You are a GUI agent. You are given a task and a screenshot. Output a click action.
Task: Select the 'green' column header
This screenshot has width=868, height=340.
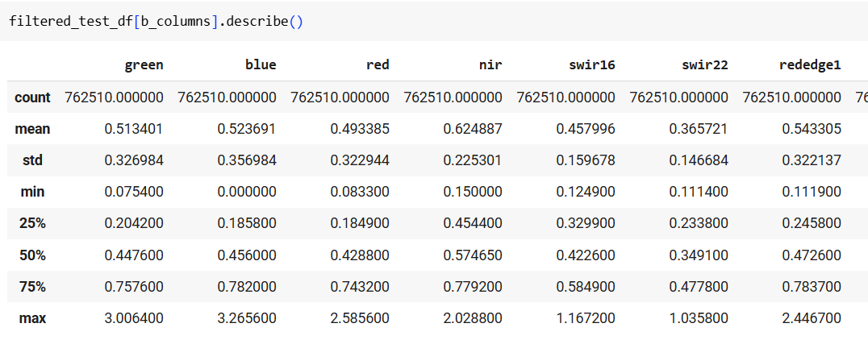click(x=144, y=65)
